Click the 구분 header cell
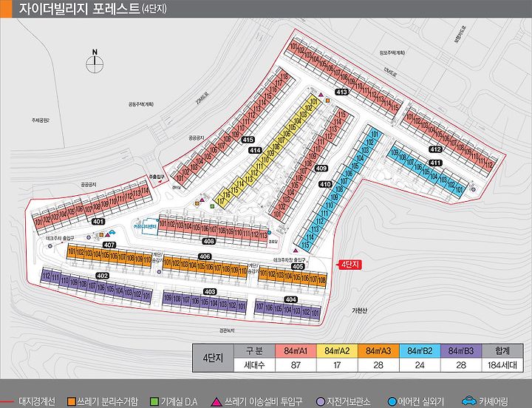The width and height of the screenshot is (532, 408). coord(254,351)
